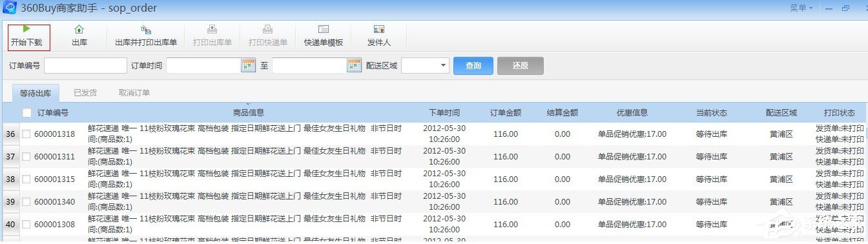The image size is (868, 244).
Task: Click 116.00 order amount in row 38
Action: (x=506, y=179)
